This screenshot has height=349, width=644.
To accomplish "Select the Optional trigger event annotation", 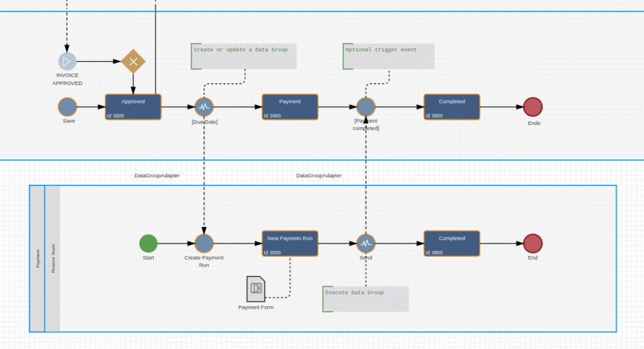I will pyautogui.click(x=389, y=56).
